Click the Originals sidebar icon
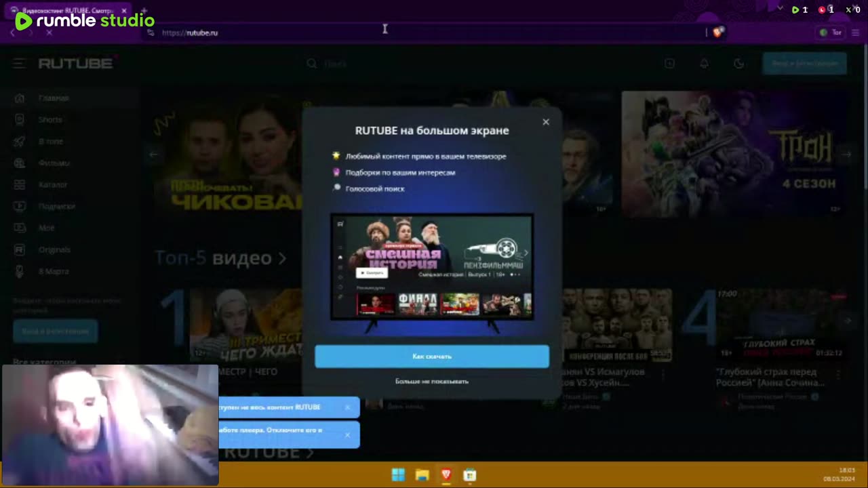Image resolution: width=868 pixels, height=488 pixels. tap(20, 249)
